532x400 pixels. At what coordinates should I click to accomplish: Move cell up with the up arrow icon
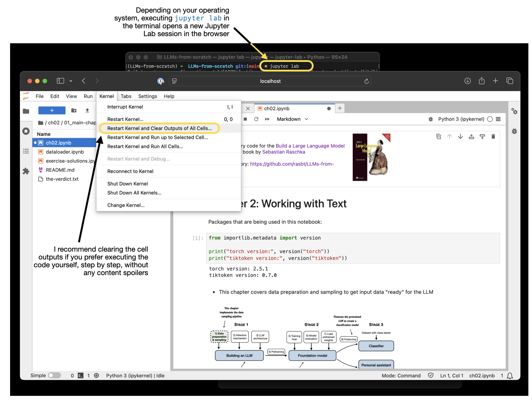point(449,136)
